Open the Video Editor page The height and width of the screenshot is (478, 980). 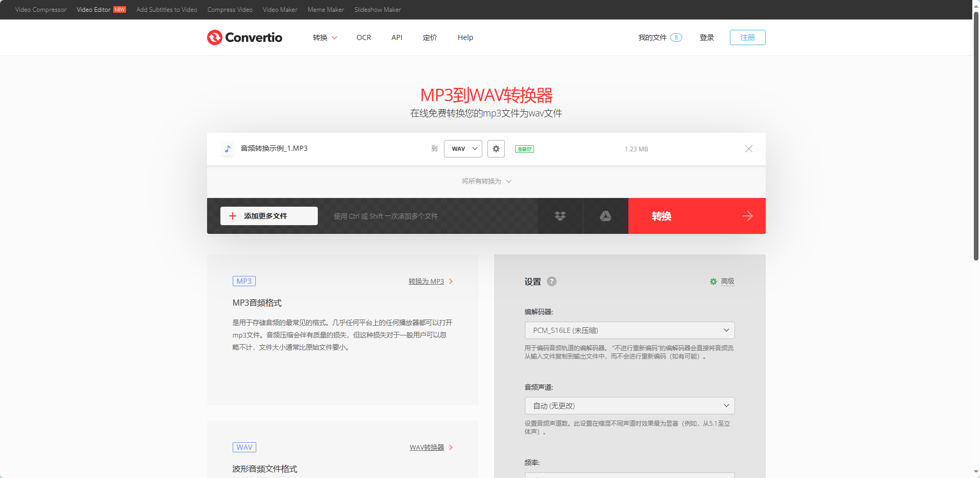coord(95,9)
